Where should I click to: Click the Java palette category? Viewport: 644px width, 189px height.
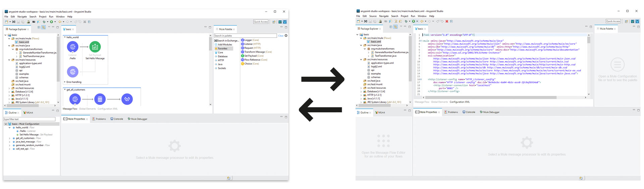[x=219, y=64]
